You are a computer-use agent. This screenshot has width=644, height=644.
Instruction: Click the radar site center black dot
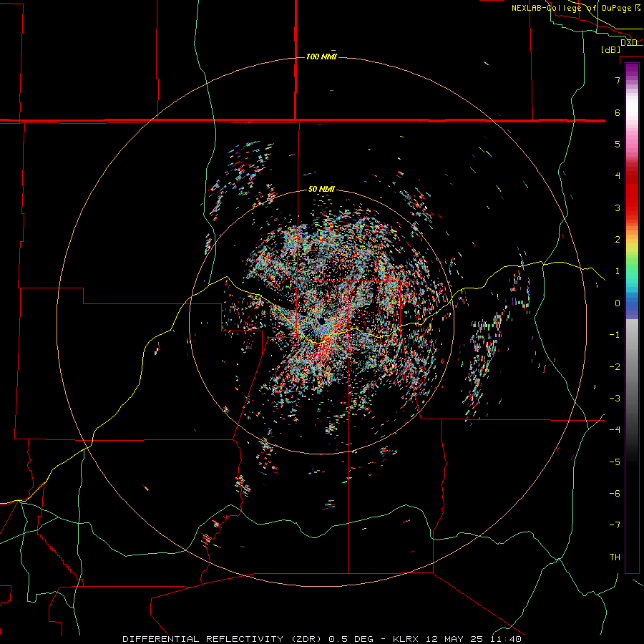point(321,321)
